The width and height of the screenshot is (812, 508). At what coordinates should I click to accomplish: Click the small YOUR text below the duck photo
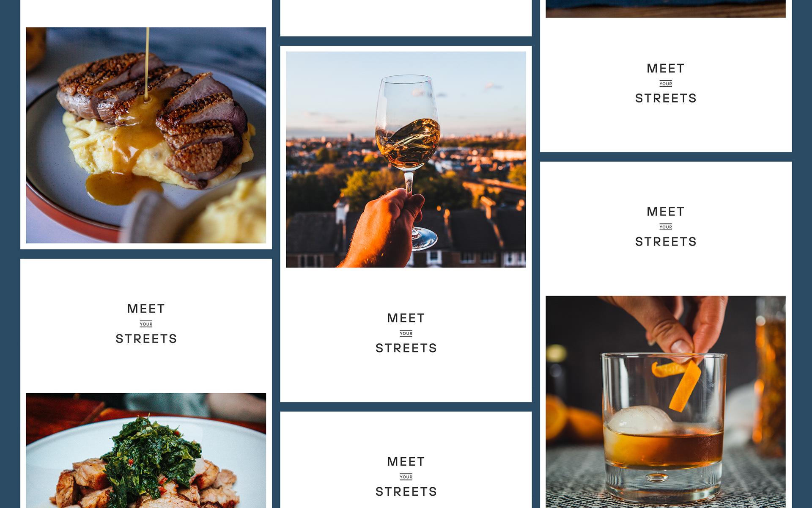pos(146,324)
